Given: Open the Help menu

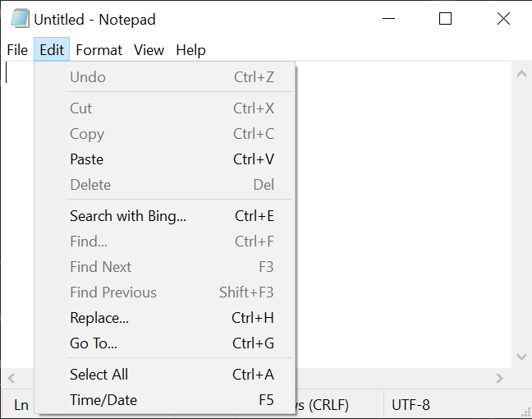Looking at the screenshot, I should [190, 50].
